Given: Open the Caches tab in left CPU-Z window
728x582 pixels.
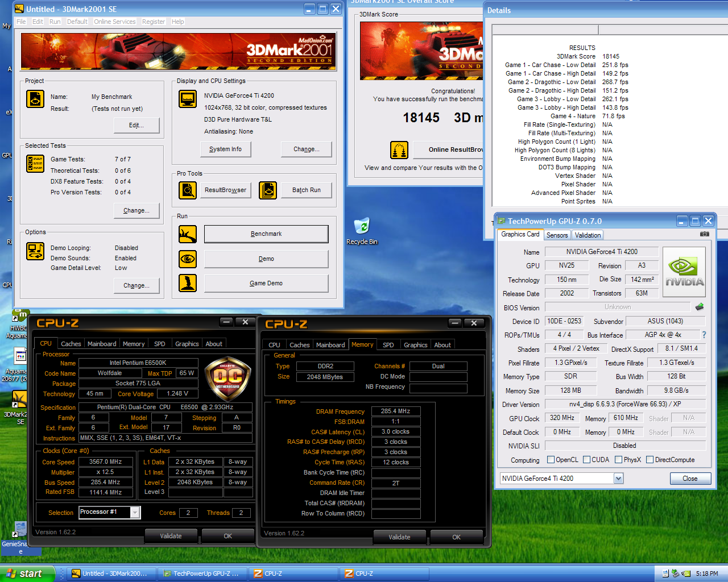Looking at the screenshot, I should coord(71,344).
